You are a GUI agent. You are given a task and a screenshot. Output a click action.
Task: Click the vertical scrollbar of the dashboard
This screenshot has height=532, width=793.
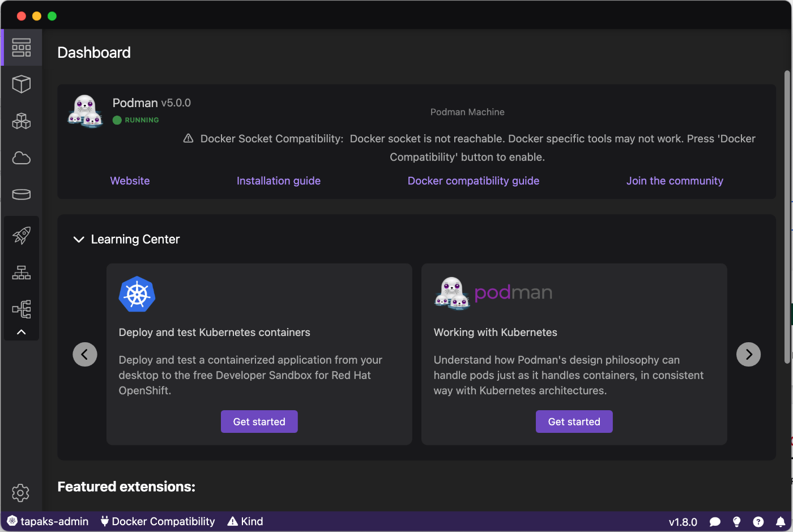click(x=787, y=217)
